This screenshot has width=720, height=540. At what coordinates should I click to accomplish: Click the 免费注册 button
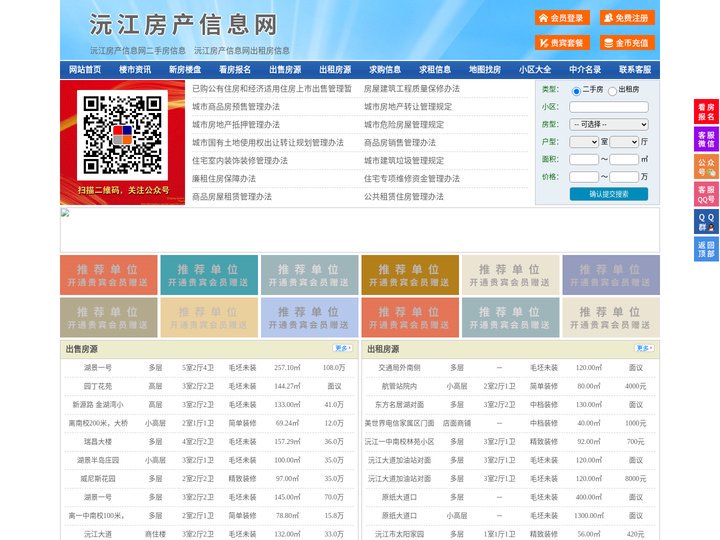click(x=627, y=18)
